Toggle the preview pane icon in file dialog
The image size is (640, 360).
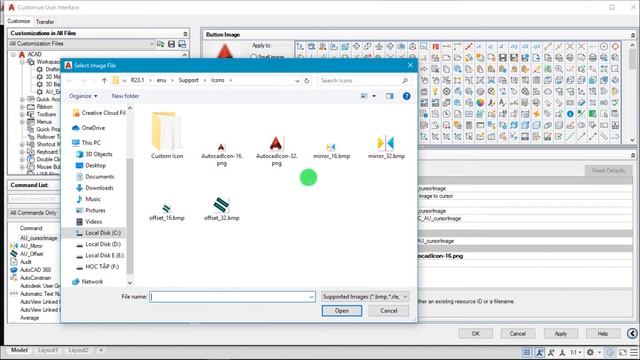(x=390, y=96)
